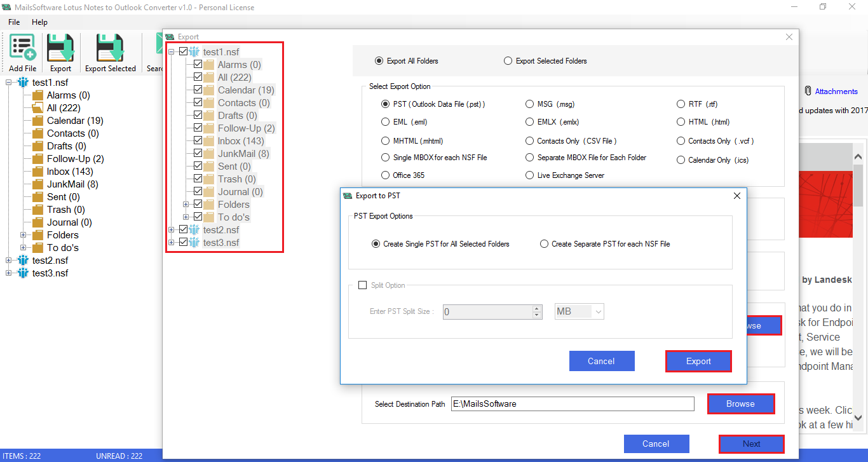868x462 pixels.
Task: Click the JunkMail (8) folder icon in main tree
Action: [37, 184]
